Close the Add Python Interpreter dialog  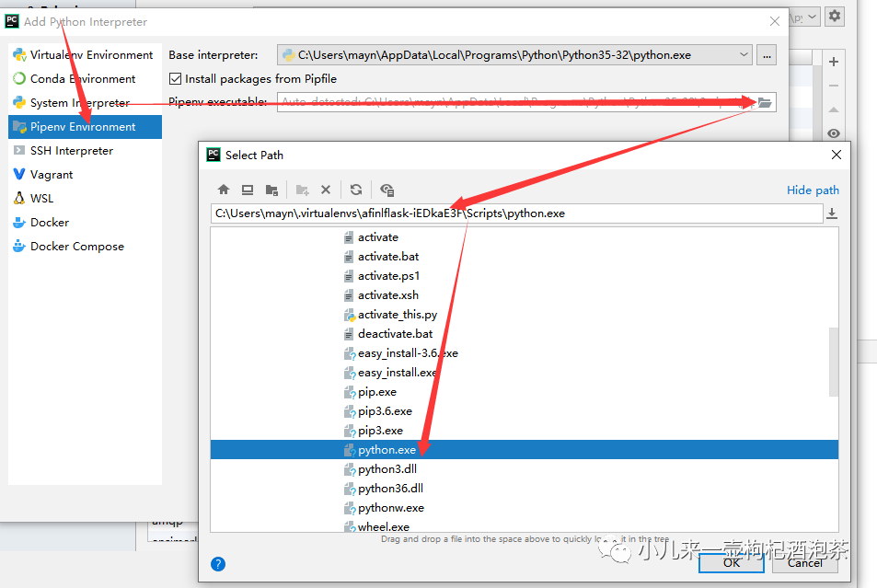pos(775,21)
